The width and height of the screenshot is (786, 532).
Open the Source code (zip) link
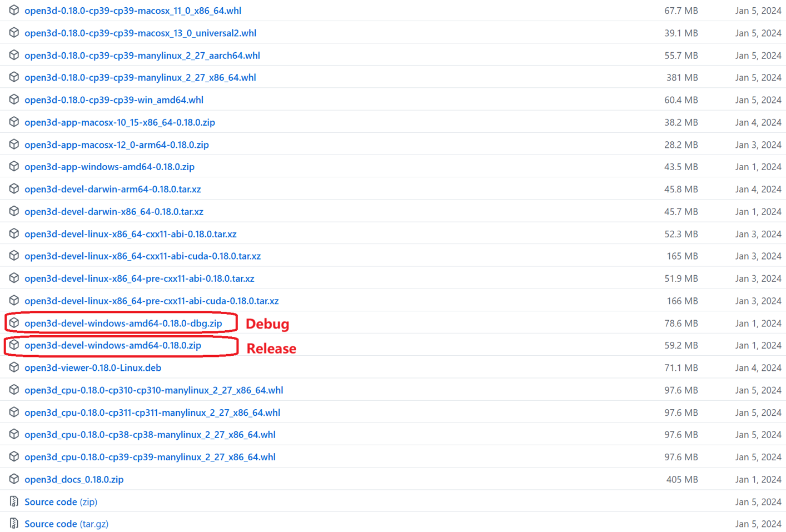[x=60, y=501]
